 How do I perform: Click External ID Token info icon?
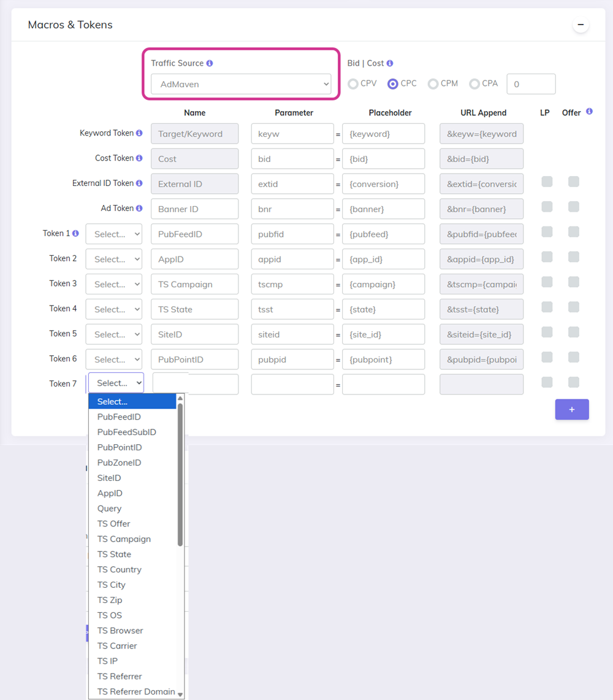[x=139, y=183]
